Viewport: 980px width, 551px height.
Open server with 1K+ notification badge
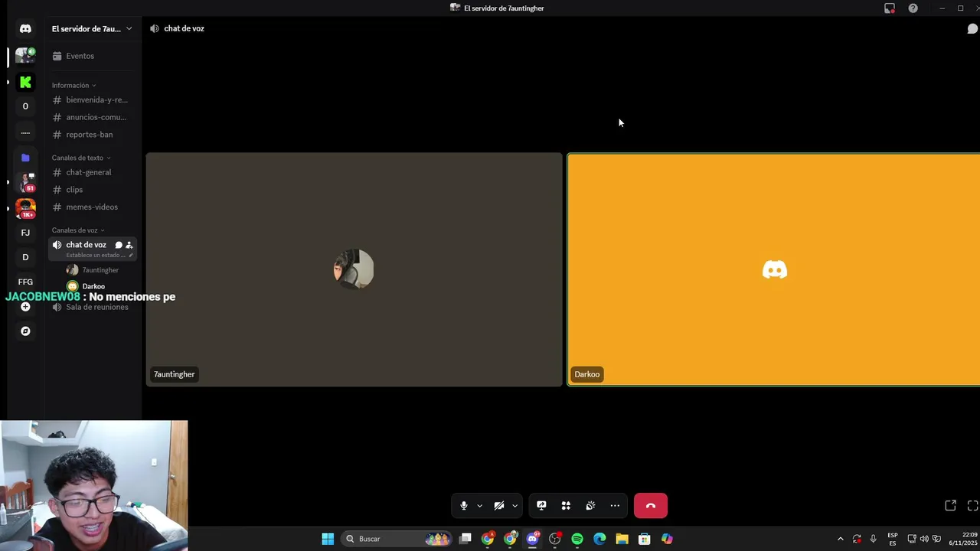pyautogui.click(x=25, y=208)
